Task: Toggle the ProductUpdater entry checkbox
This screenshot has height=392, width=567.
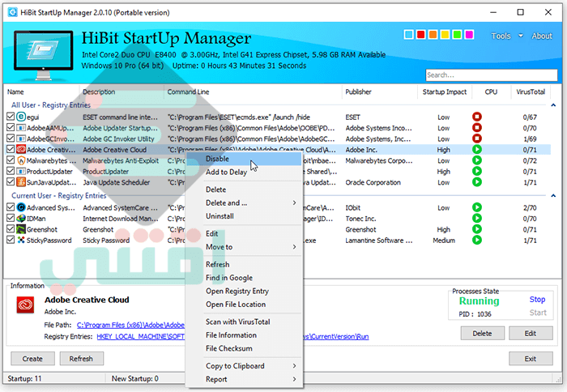Action: click(11, 171)
